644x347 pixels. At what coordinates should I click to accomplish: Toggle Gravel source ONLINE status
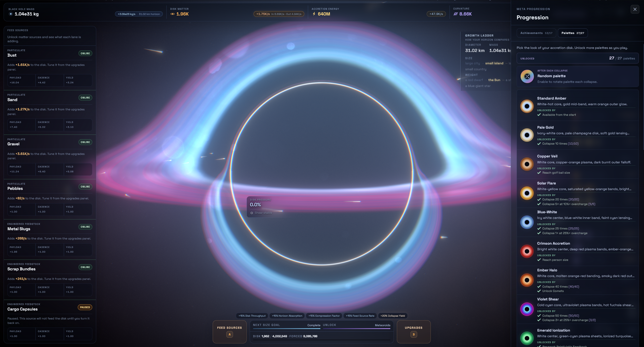coord(85,142)
